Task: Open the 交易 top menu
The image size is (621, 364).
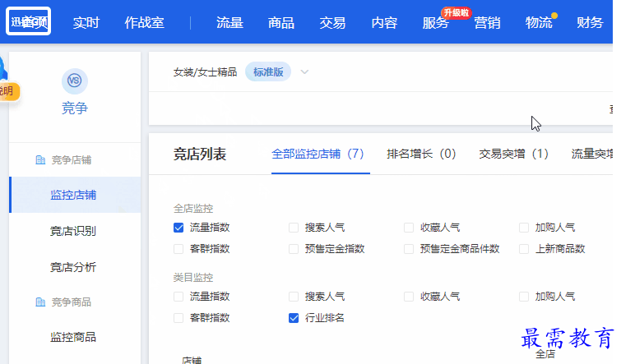Action: 332,22
